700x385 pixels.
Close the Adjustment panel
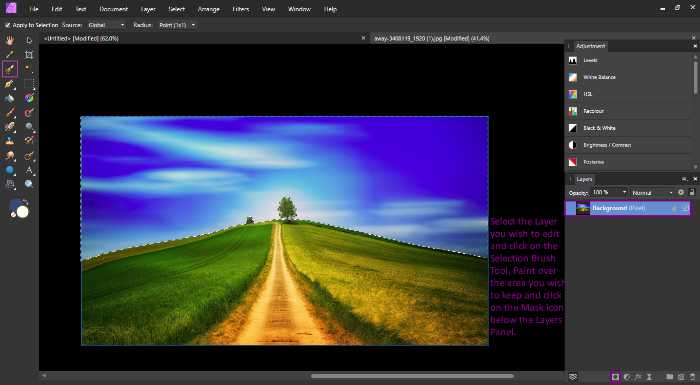pyautogui.click(x=695, y=46)
